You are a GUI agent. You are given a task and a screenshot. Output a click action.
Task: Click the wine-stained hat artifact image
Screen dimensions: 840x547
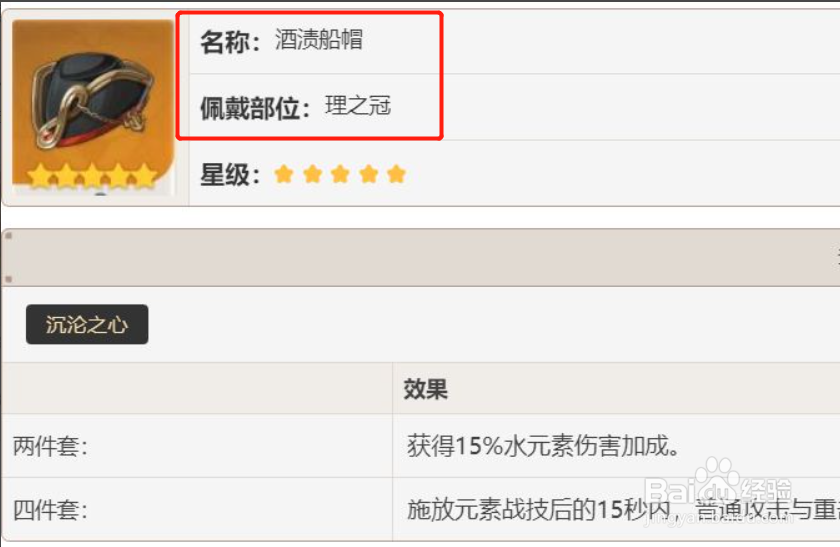coord(93,105)
